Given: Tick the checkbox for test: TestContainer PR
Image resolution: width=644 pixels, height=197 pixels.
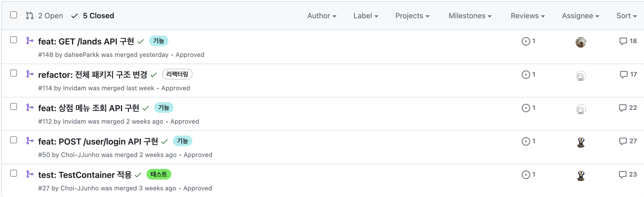Looking at the screenshot, I should click(x=14, y=173).
